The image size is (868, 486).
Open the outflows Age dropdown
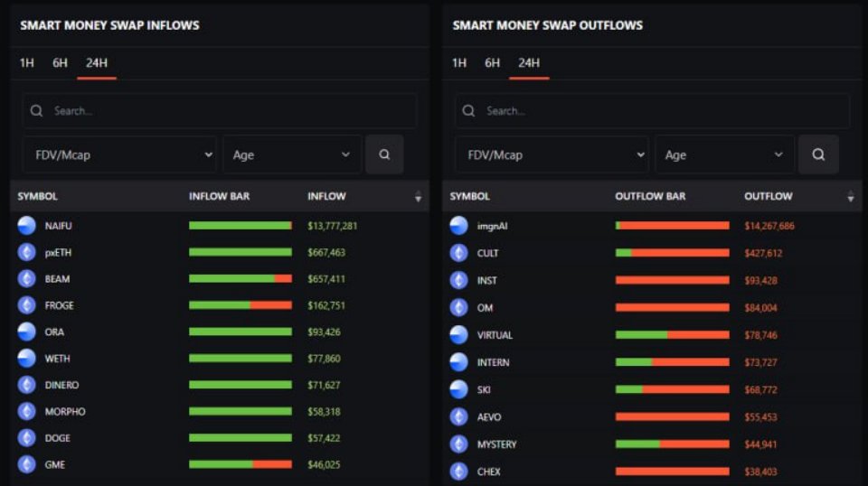(724, 154)
